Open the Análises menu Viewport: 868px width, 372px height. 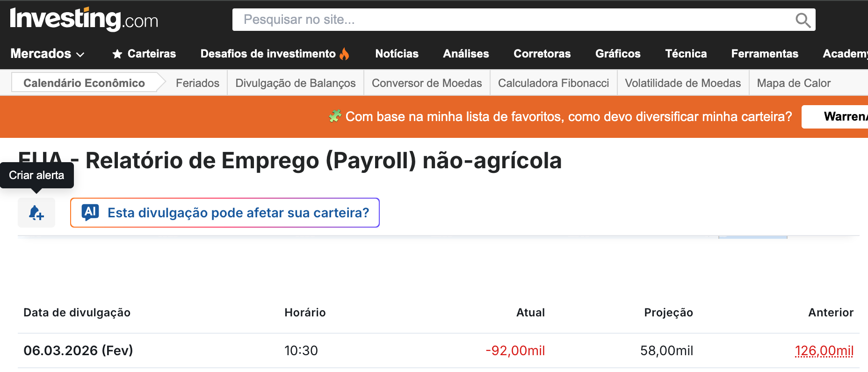[466, 54]
